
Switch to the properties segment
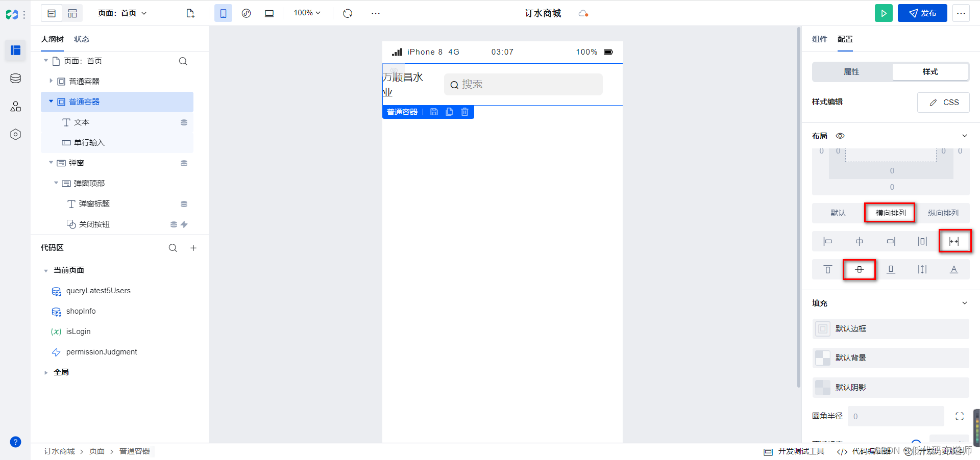[851, 72]
